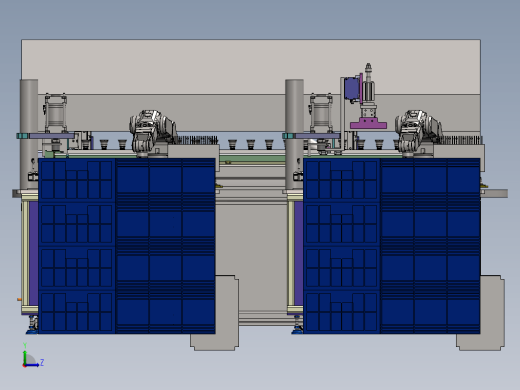The width and height of the screenshot is (520, 390).
Task: Select the grey base block at bottom right
Action: click(x=492, y=313)
